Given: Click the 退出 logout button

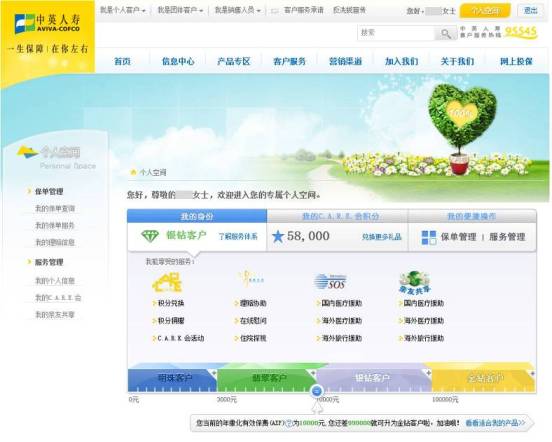Looking at the screenshot, I should click(530, 11).
